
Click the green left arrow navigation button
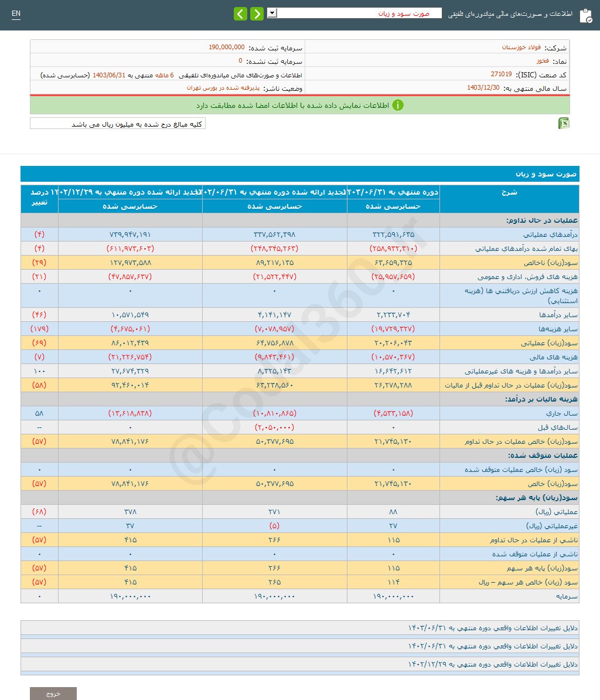click(240, 13)
